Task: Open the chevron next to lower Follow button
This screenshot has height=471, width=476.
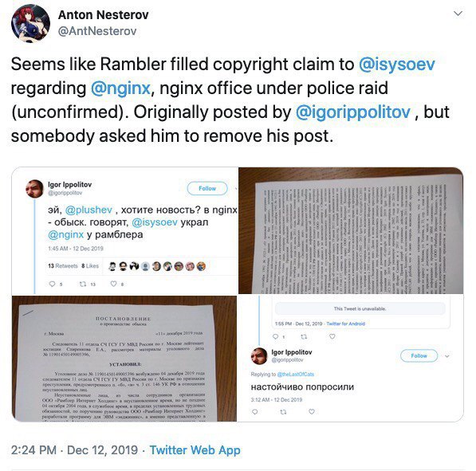Action: tap(447, 356)
